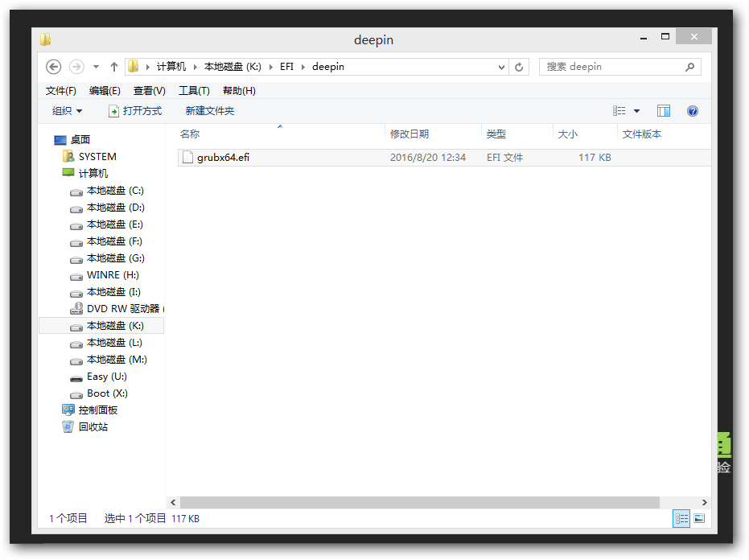Click the scroll right arrow

tap(704, 502)
